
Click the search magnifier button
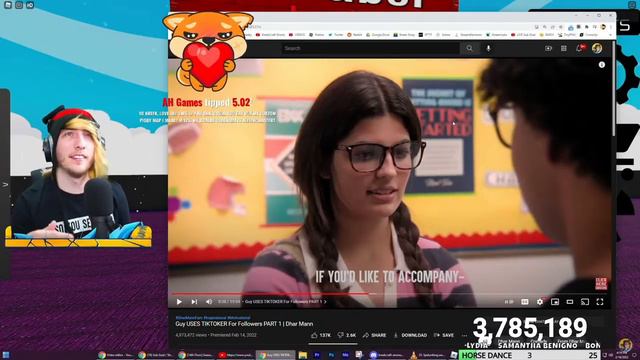pos(469,48)
